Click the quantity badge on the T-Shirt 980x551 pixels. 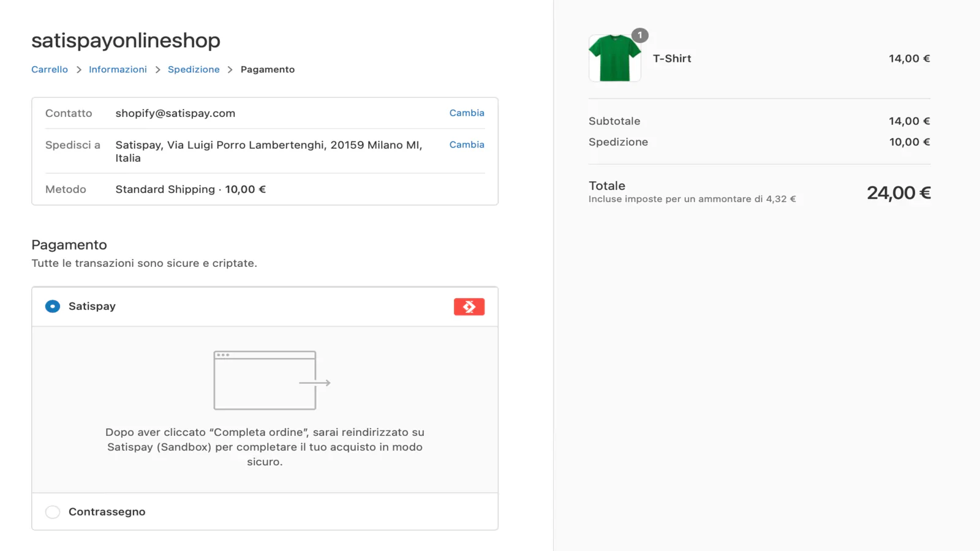click(x=640, y=36)
